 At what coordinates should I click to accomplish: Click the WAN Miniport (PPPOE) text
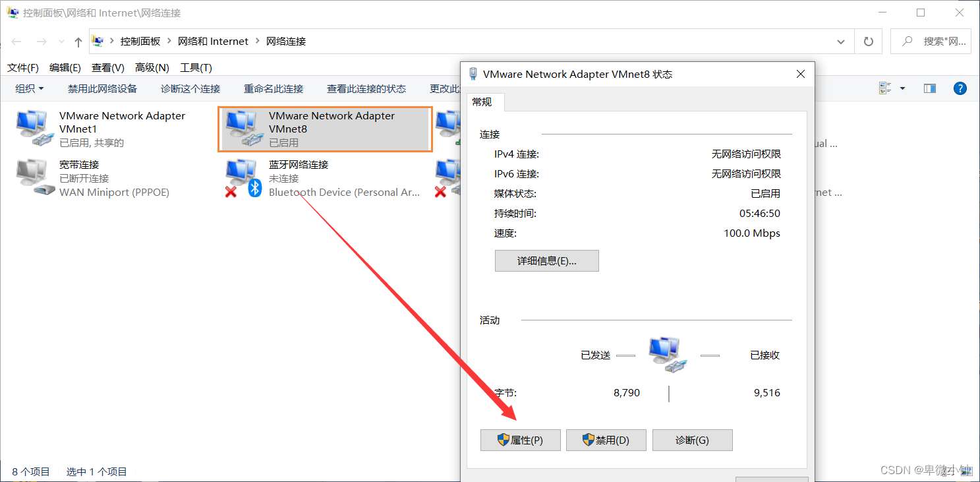click(114, 193)
